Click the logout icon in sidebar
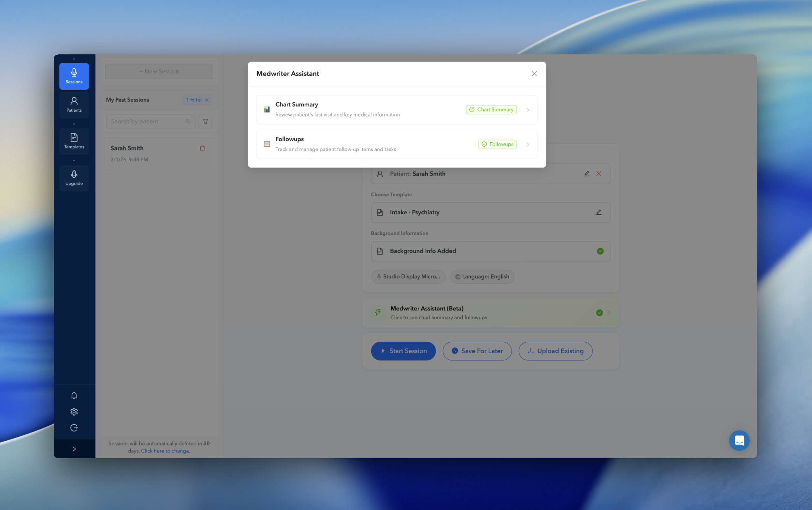The image size is (812, 510). [74, 428]
